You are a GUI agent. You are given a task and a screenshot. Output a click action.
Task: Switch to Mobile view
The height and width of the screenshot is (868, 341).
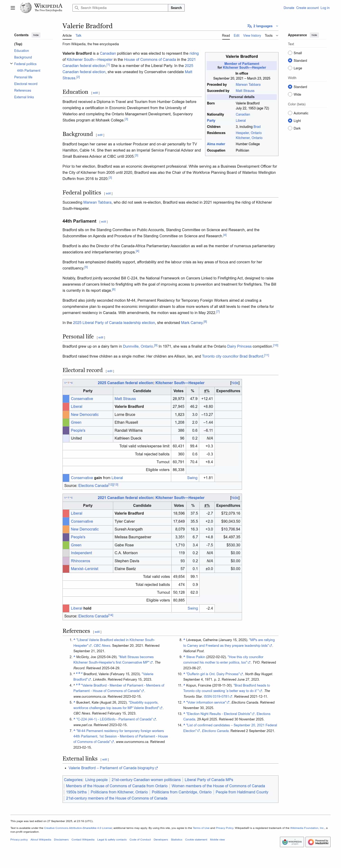pos(217,839)
